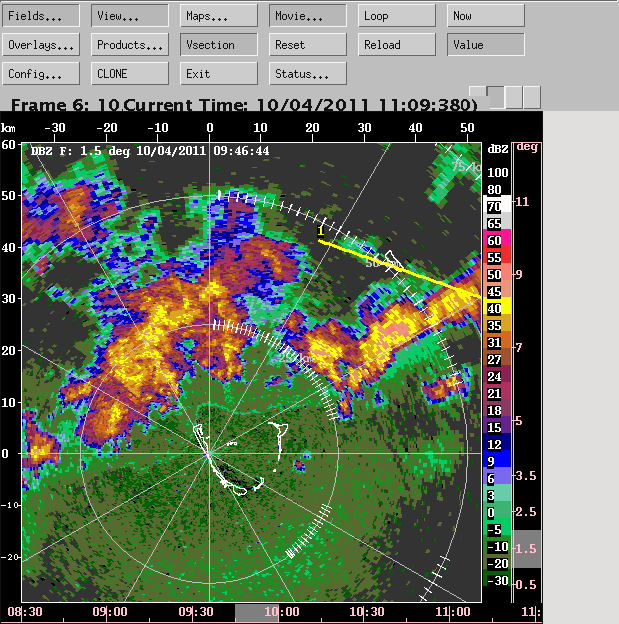Select the 3.5 deg elevation tilt
The image size is (619, 624).
click(x=526, y=476)
